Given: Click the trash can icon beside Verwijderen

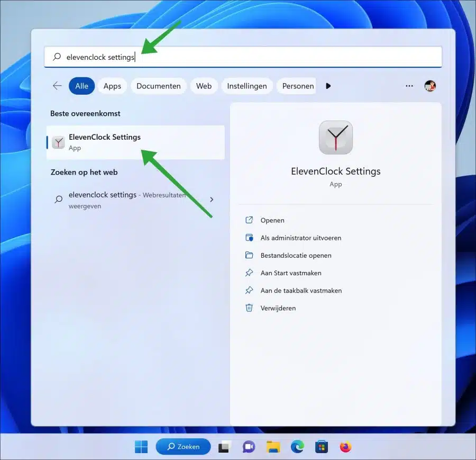Looking at the screenshot, I should [249, 308].
